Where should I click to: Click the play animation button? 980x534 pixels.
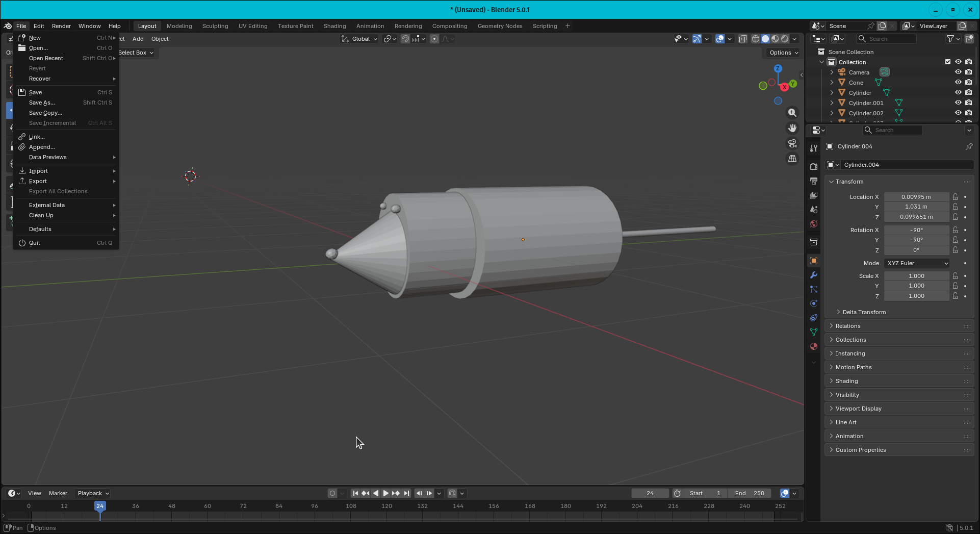[385, 493]
